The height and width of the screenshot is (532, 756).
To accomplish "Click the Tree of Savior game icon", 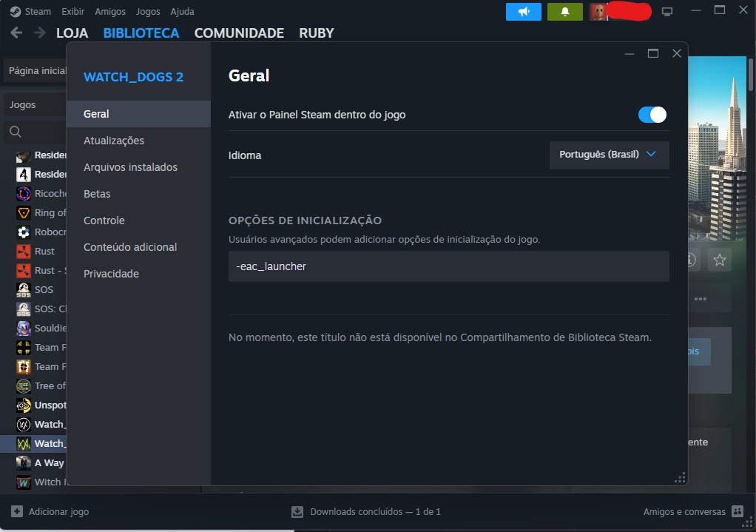I will pyautogui.click(x=24, y=385).
